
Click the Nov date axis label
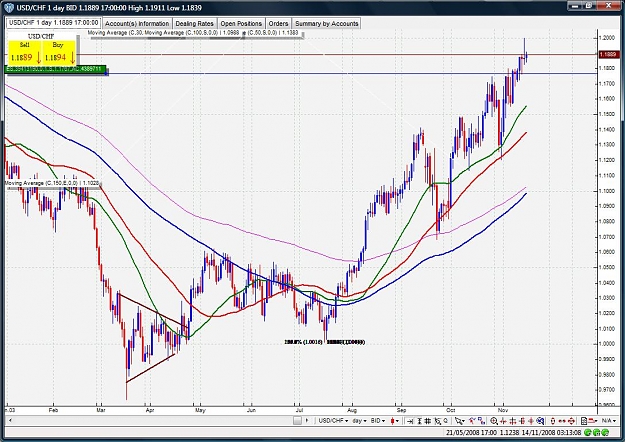[x=503, y=410]
